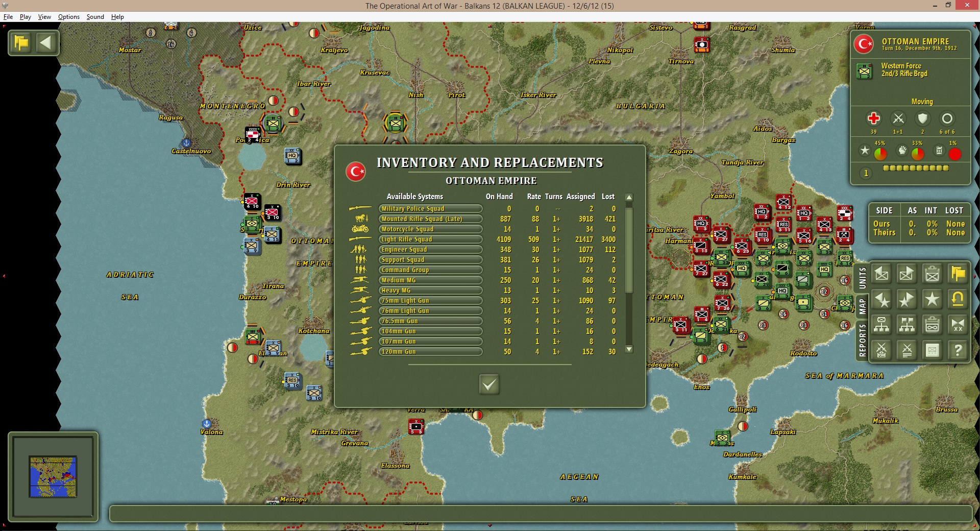Screen dimensions: 980x531
Task: Click the "Assigned" column header
Action: 580,197
